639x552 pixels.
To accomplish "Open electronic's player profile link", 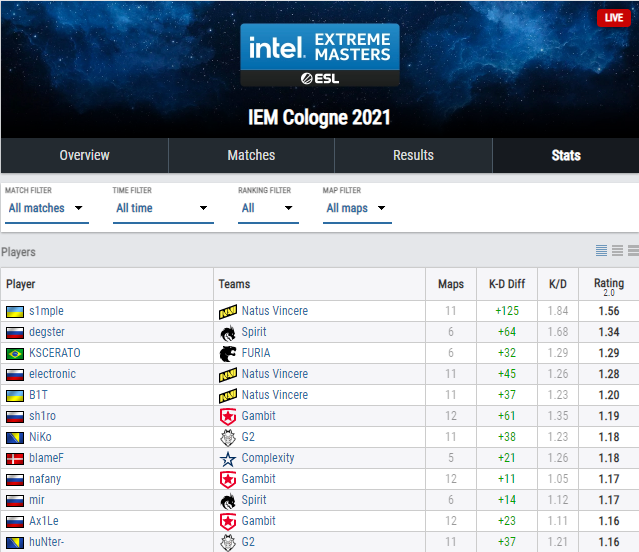I will [53, 374].
